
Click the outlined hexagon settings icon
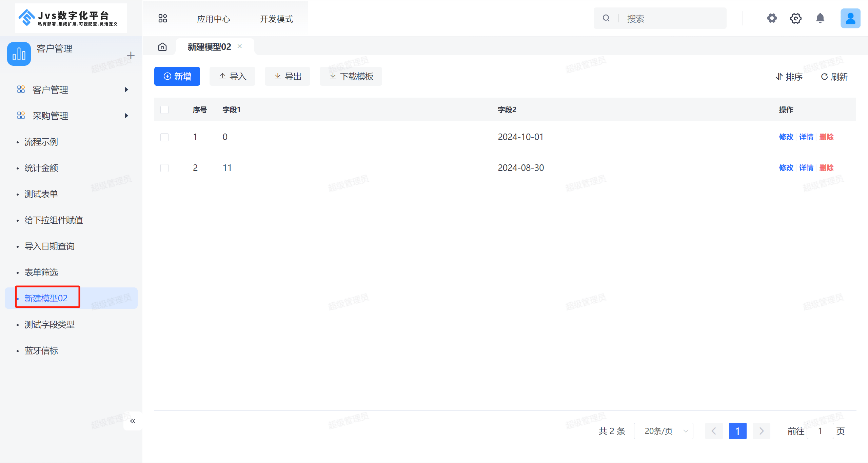coord(795,18)
